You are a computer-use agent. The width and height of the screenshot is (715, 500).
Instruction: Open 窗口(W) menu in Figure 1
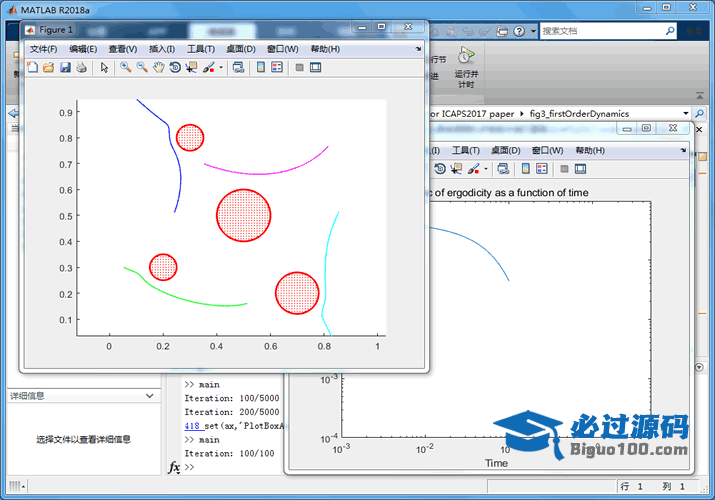coord(283,49)
